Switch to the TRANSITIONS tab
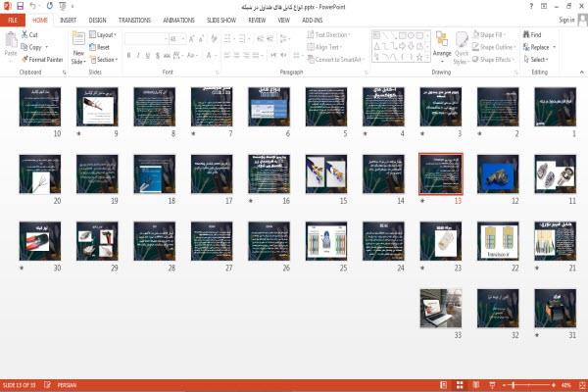588x392 pixels. 134,21
